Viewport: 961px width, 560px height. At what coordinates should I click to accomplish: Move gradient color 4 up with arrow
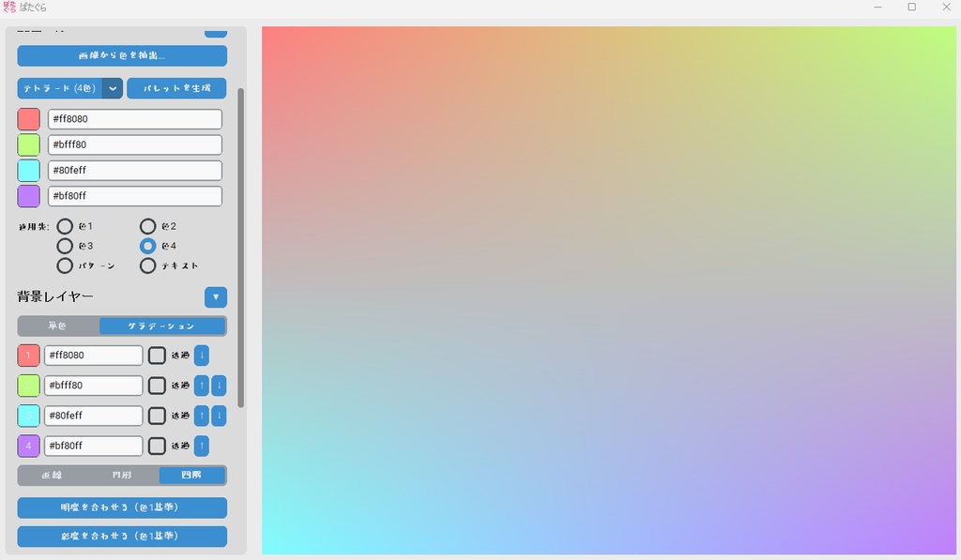coord(201,446)
